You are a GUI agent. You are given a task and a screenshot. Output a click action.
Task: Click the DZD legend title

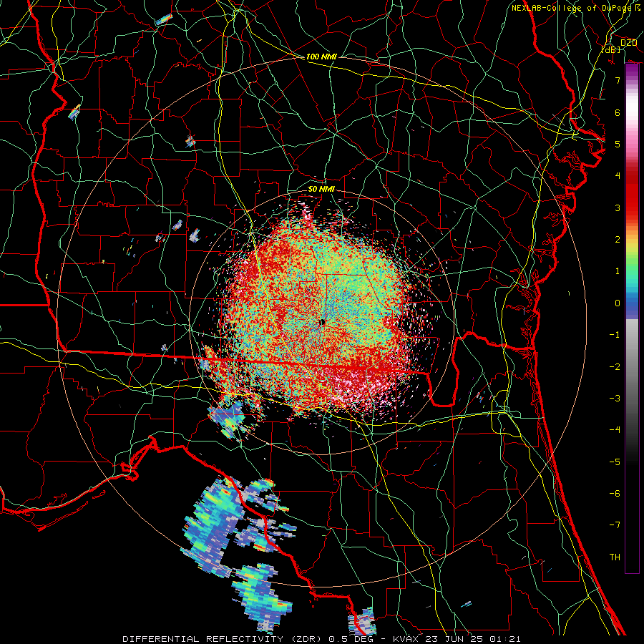[x=628, y=43]
